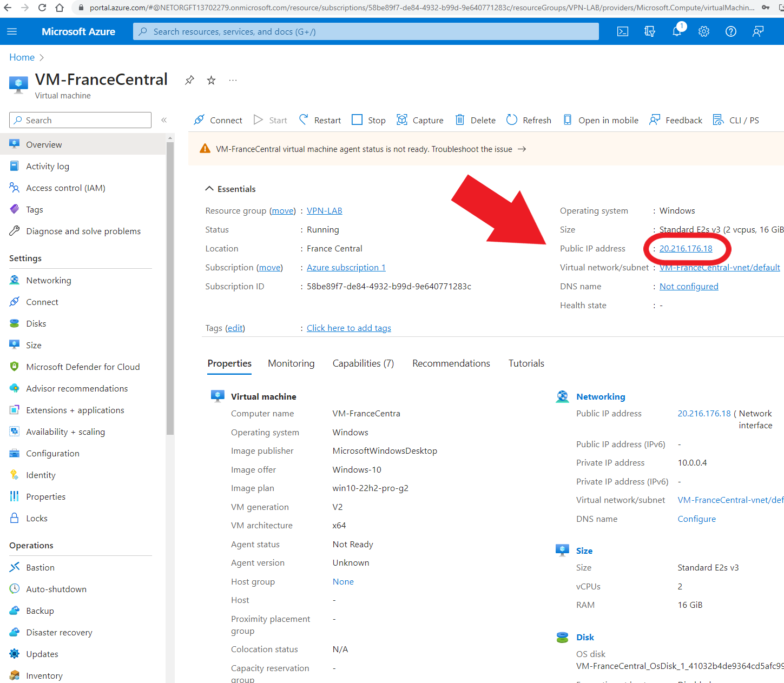Click Not configured DNS name link

[x=689, y=287]
